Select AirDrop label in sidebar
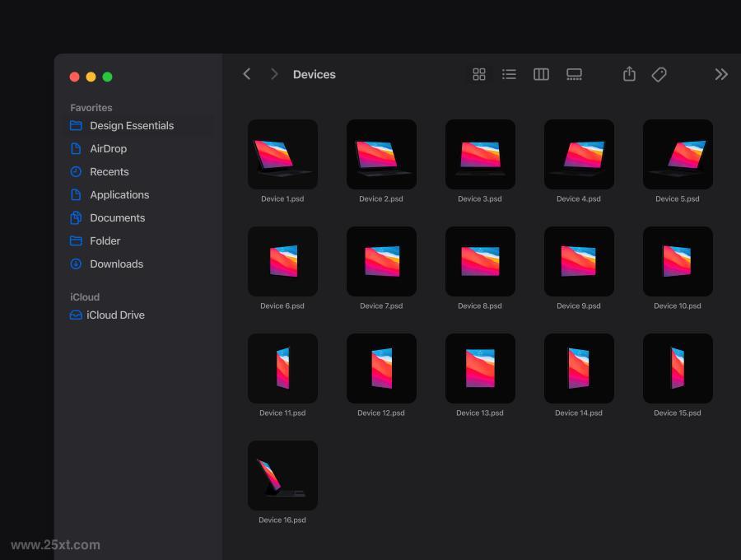 point(108,149)
